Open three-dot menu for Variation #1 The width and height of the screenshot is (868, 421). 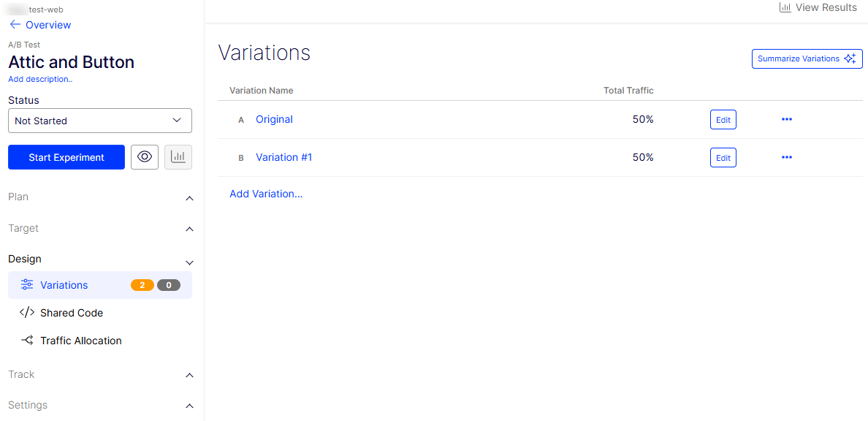(786, 157)
